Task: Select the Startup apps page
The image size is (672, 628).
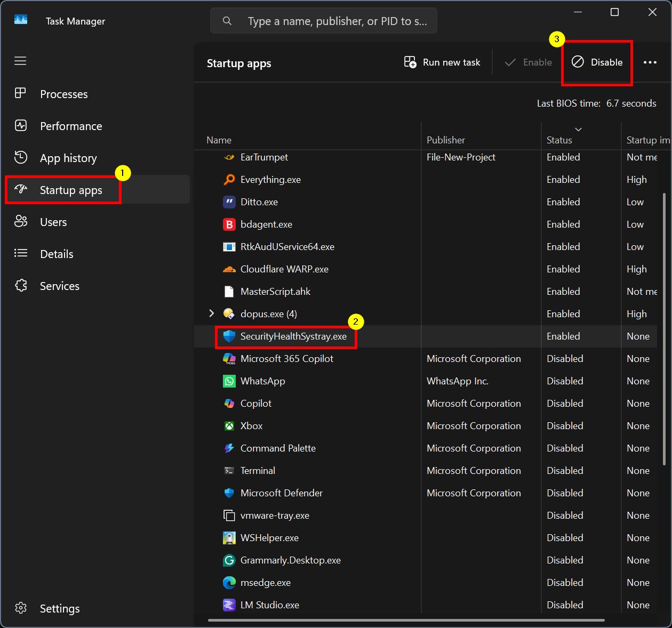Action: [x=97, y=190]
